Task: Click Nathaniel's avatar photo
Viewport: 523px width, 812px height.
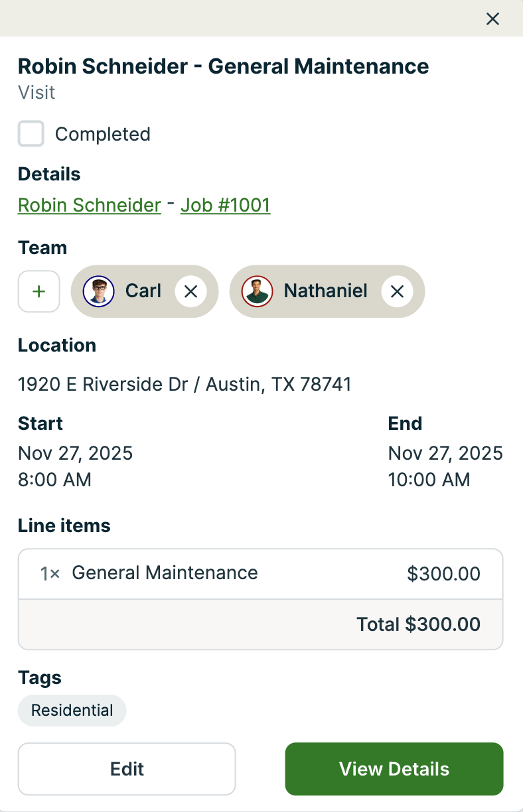Action: pyautogui.click(x=258, y=291)
